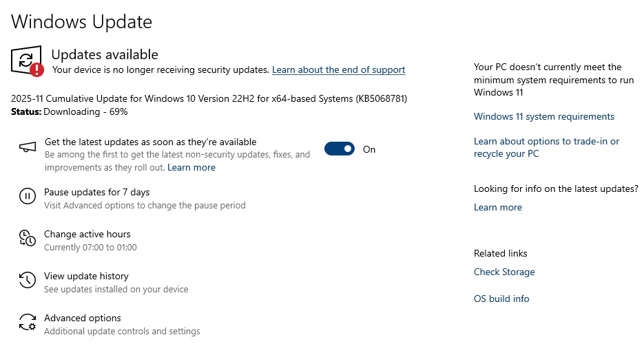
Task: Open Change active hours
Action: [87, 234]
